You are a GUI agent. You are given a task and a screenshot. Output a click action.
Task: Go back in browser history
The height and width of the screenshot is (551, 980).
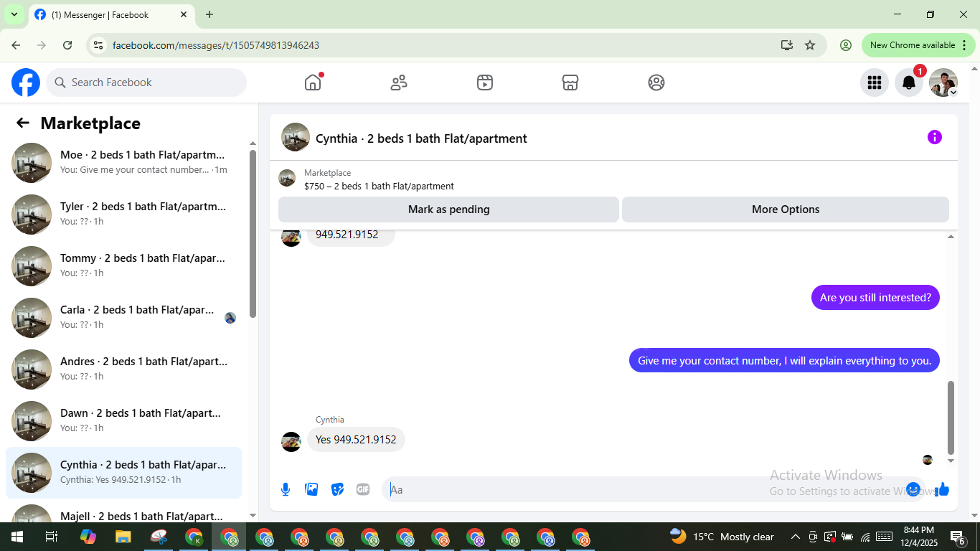[x=16, y=45]
